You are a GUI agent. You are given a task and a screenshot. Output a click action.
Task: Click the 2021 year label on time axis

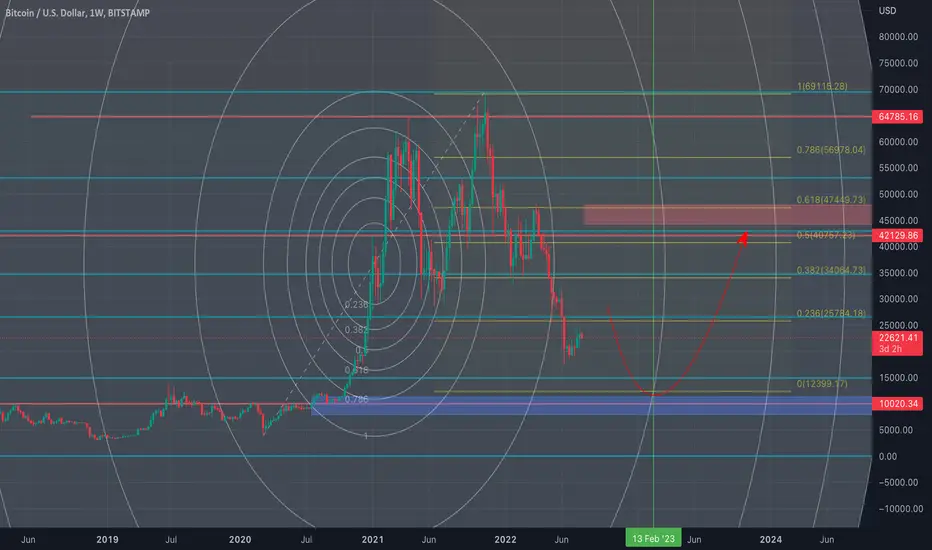373,539
